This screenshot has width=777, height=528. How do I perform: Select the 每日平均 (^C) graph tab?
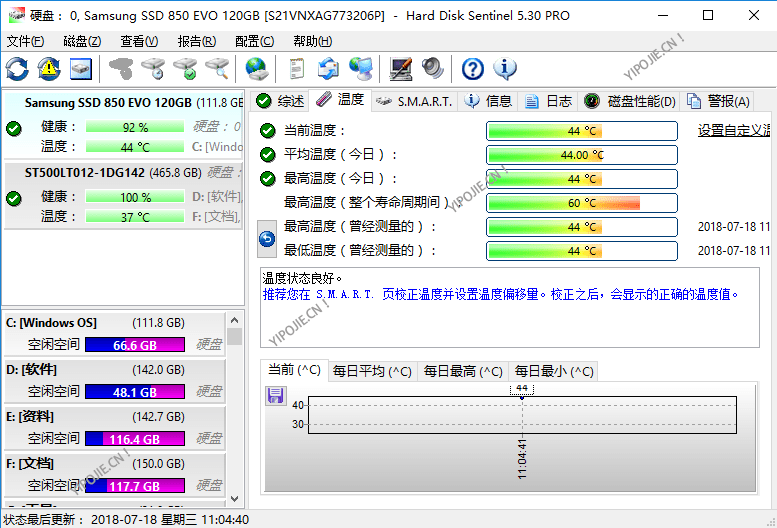pos(371,371)
